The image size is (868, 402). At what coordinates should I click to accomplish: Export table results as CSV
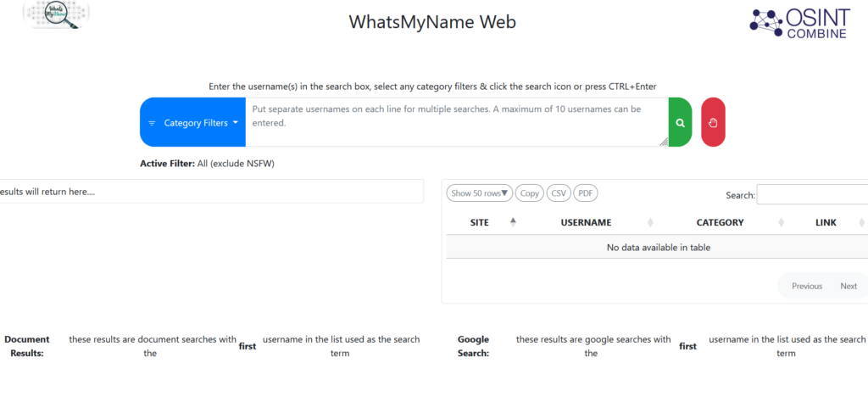coord(559,193)
